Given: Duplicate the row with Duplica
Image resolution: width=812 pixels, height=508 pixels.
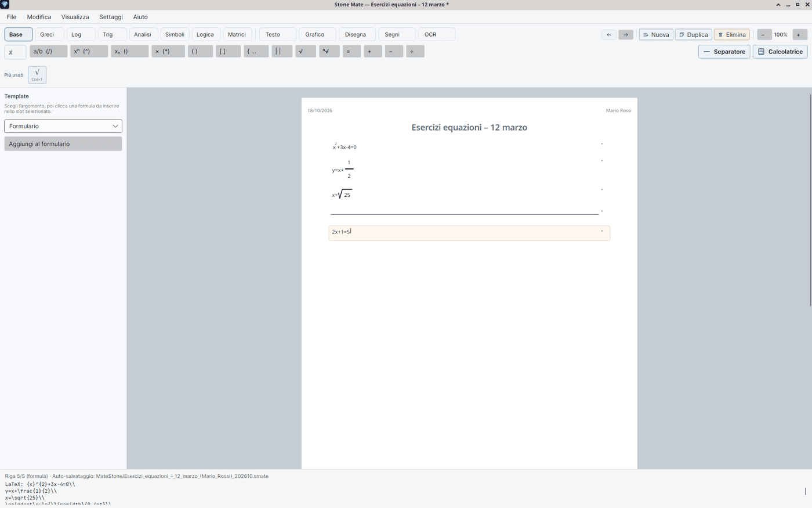Looking at the screenshot, I should [694, 35].
